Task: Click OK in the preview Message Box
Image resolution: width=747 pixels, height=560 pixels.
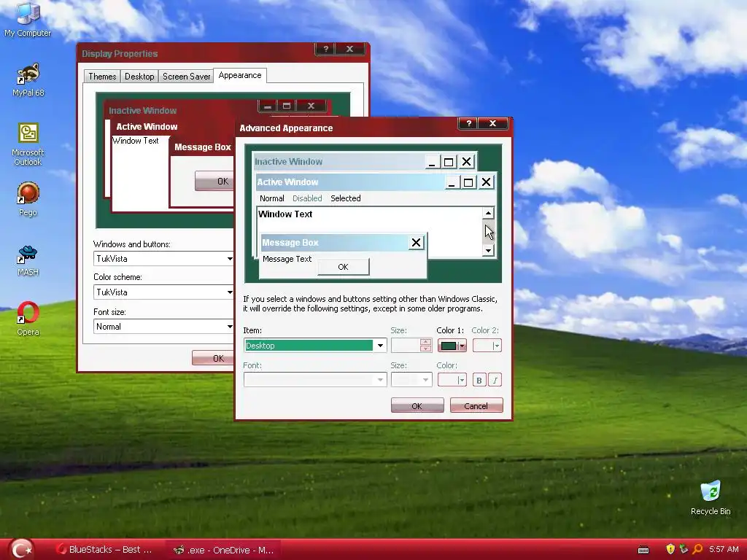Action: 343,267
